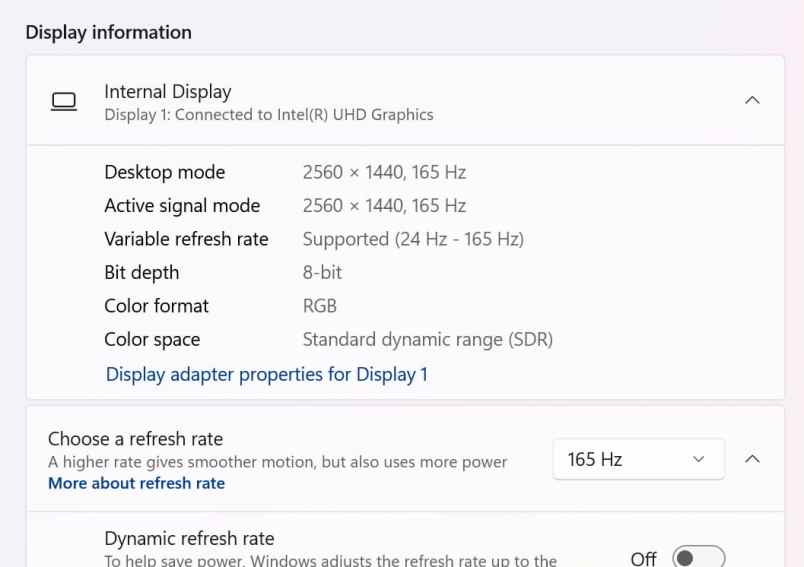Click the Dynamic refresh rate label
The image size is (804, 567).
pyautogui.click(x=189, y=539)
